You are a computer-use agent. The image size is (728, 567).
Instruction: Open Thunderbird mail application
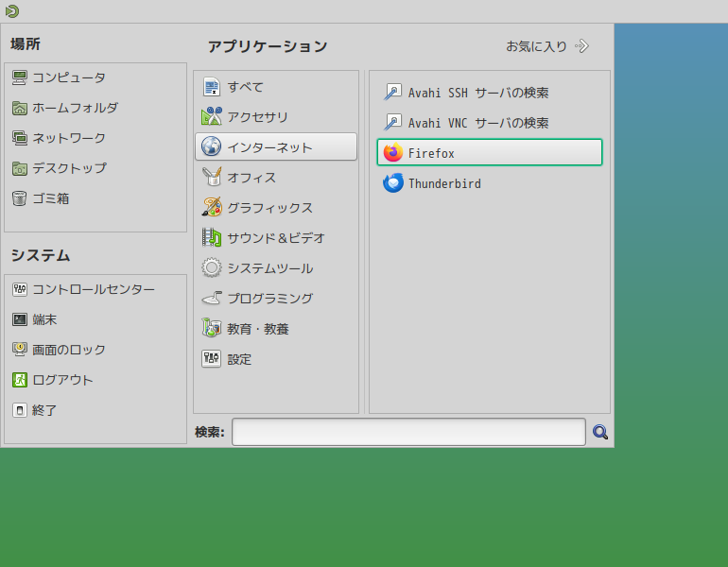490,183
